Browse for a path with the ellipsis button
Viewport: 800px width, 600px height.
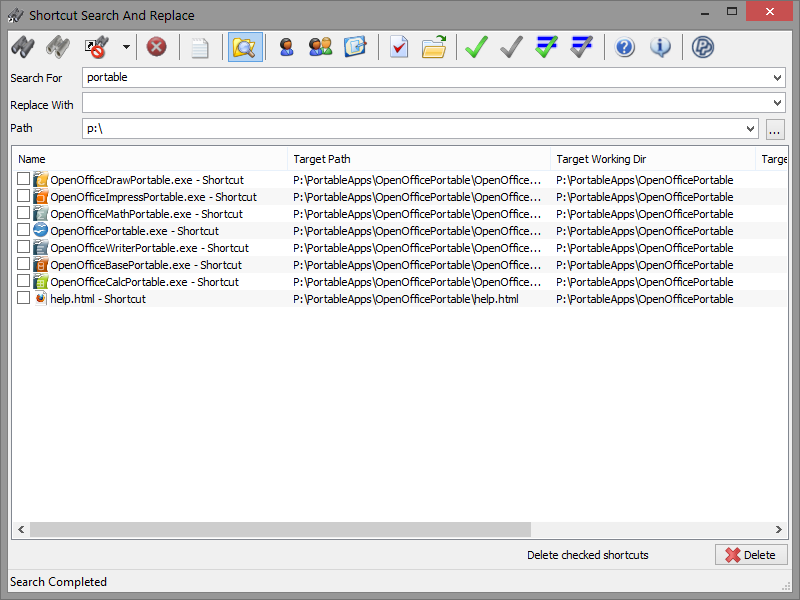[x=776, y=128]
